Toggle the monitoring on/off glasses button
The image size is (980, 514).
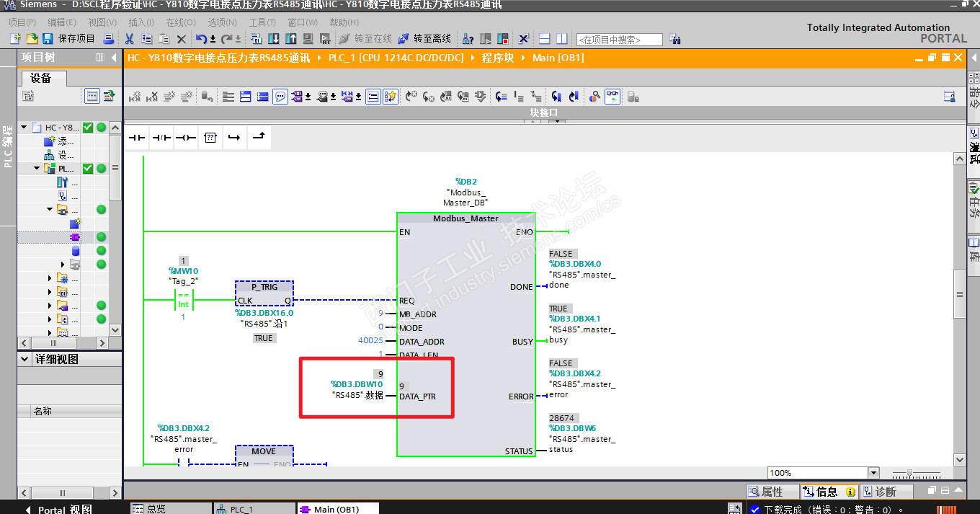[x=612, y=97]
